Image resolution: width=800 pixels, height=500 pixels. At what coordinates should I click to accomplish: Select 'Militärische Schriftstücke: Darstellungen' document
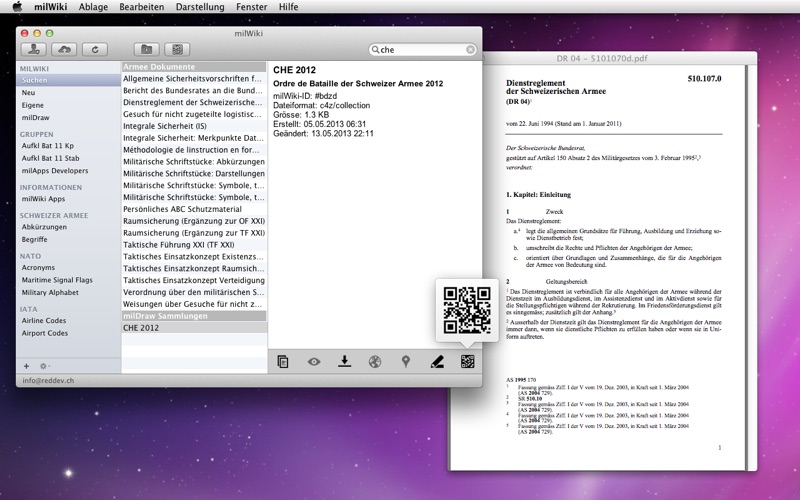194,173
